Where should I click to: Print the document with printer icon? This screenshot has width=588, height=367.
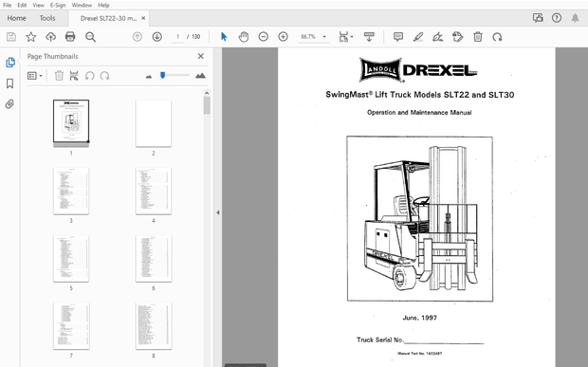pos(70,37)
